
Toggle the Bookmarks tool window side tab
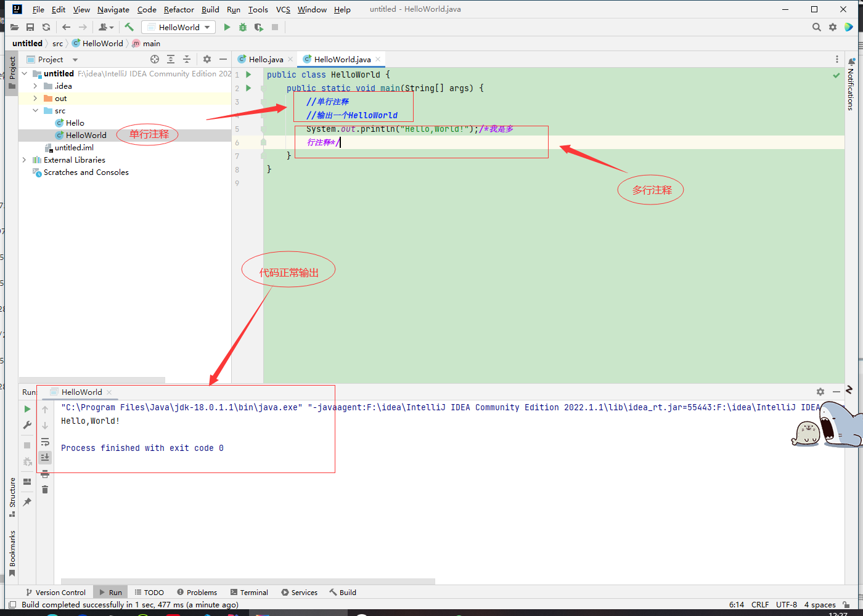pyautogui.click(x=12, y=554)
